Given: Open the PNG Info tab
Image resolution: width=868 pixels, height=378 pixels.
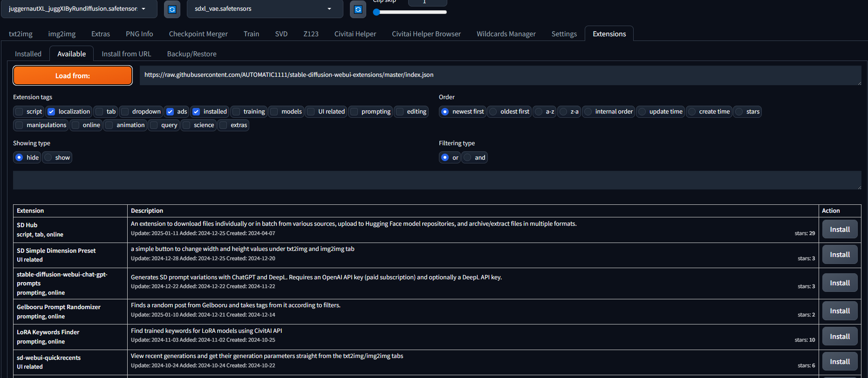Looking at the screenshot, I should [139, 34].
